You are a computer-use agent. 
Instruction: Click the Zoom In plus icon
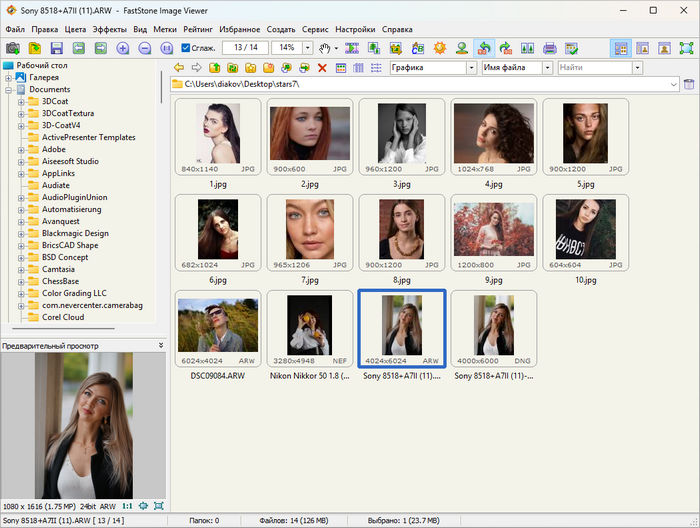pos(123,48)
